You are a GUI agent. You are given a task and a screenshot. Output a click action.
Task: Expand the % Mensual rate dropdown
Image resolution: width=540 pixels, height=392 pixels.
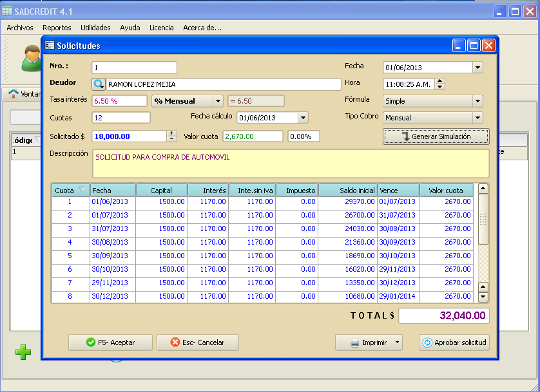click(218, 101)
